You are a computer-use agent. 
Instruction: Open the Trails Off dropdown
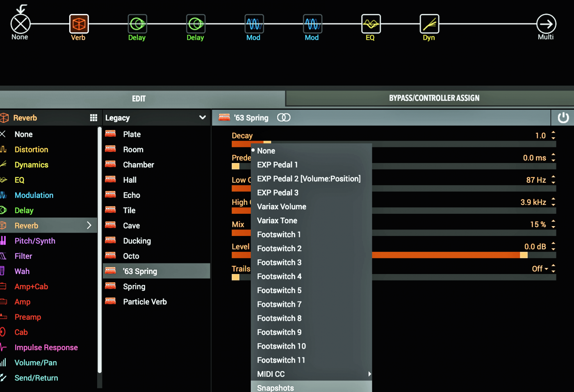point(540,269)
